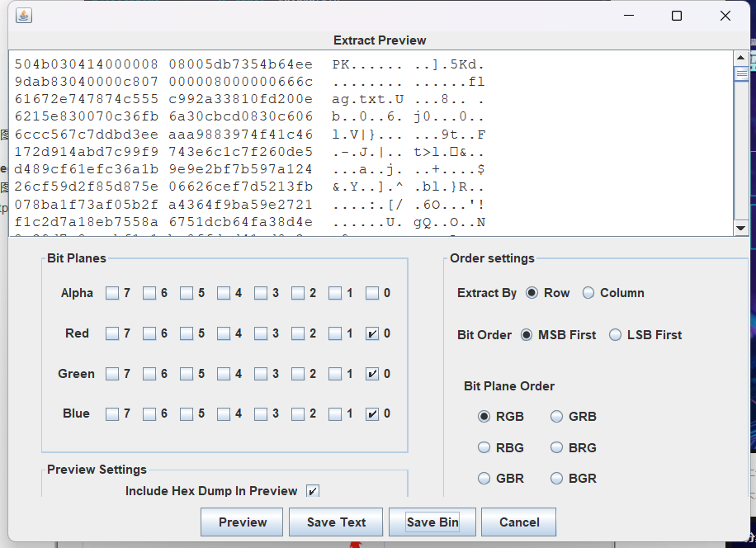
Task: Click the preview scrollbar down arrow
Action: (x=741, y=229)
